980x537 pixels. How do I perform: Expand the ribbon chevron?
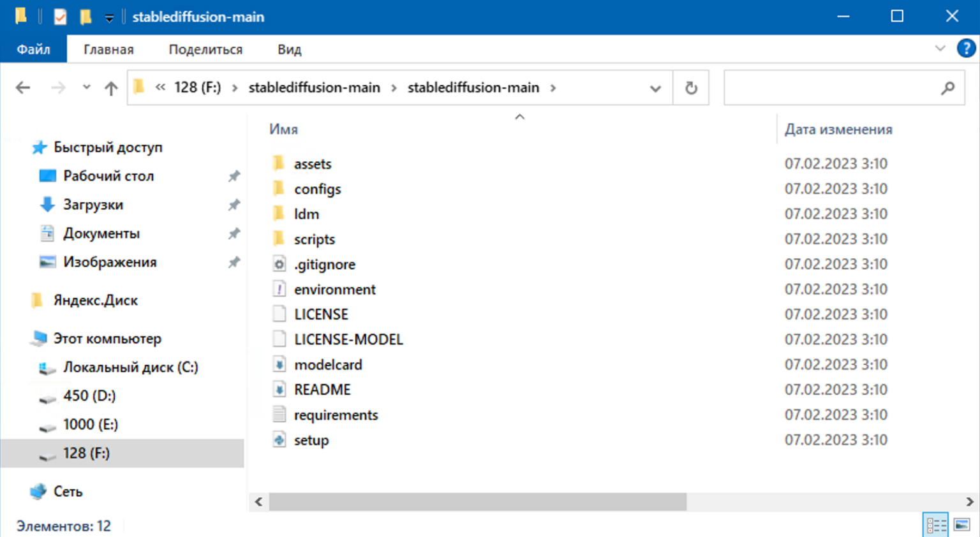[x=940, y=48]
